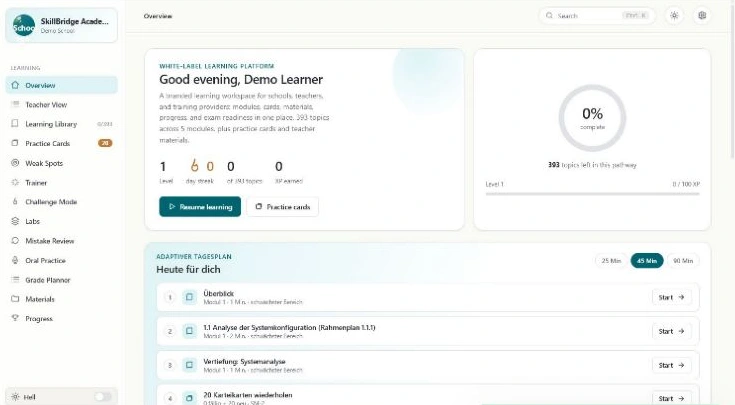Viewport: 735px width, 405px height.
Task: Click the magnifier icon in search box
Action: coord(549,15)
